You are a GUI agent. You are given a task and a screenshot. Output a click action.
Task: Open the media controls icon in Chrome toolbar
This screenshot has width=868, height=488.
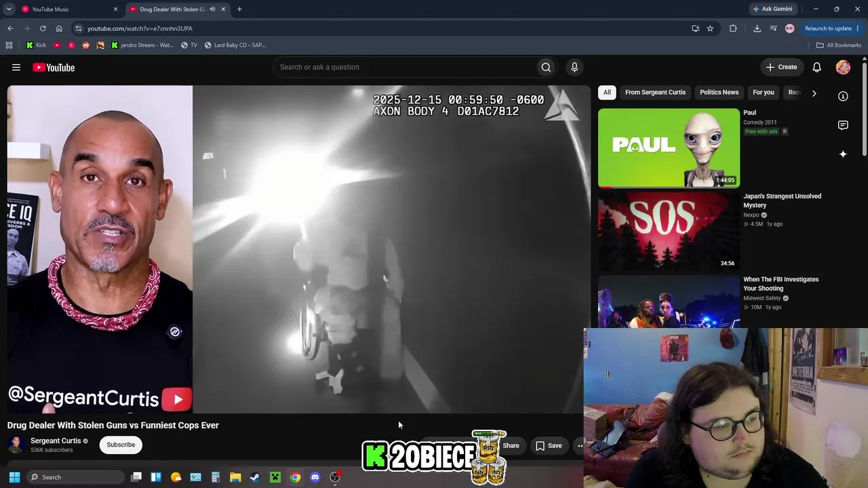point(774,28)
